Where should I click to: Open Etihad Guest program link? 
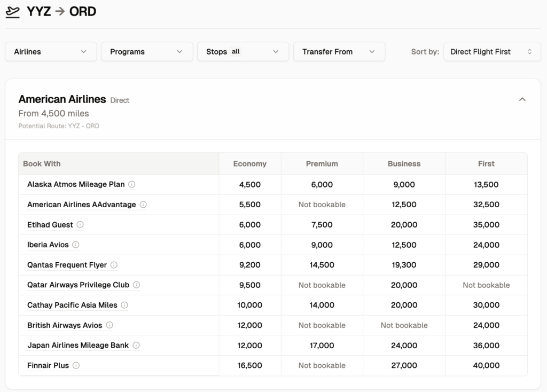(50, 225)
